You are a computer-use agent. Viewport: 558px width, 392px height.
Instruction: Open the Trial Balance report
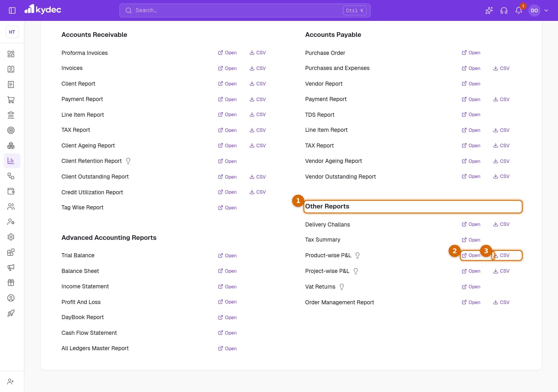(227, 256)
